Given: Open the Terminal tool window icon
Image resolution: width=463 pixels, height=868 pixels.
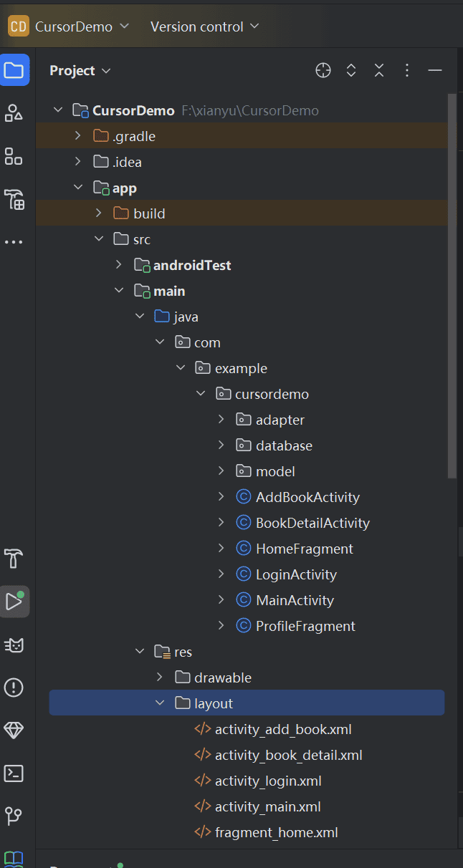Looking at the screenshot, I should pos(14,773).
